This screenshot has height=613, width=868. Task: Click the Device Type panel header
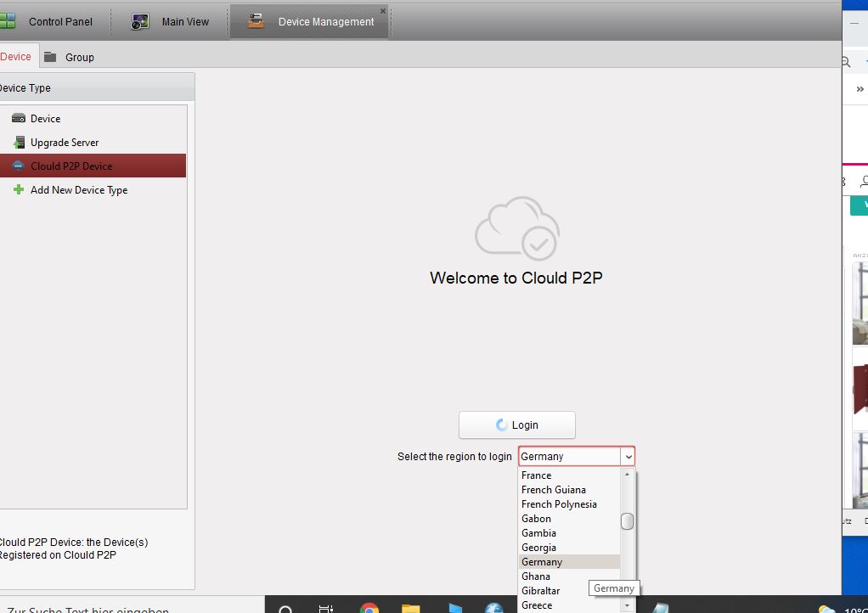pos(97,87)
